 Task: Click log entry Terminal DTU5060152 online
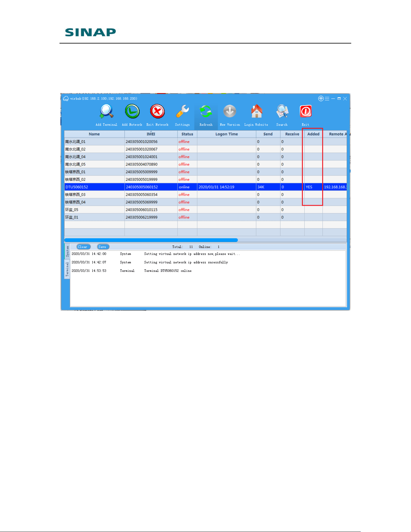[x=168, y=271]
